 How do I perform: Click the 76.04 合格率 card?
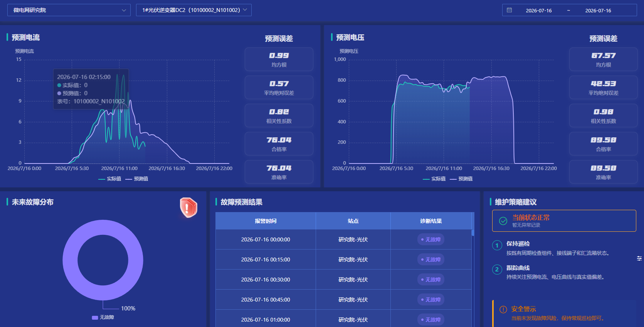pos(279,144)
